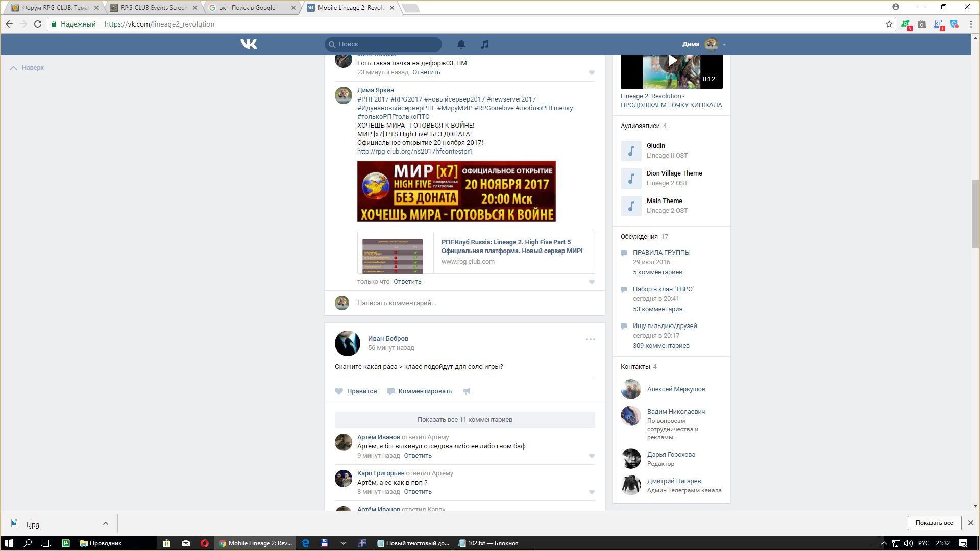The image size is (980, 551).
Task: Click the Написать комментарий input field
Action: click(475, 303)
